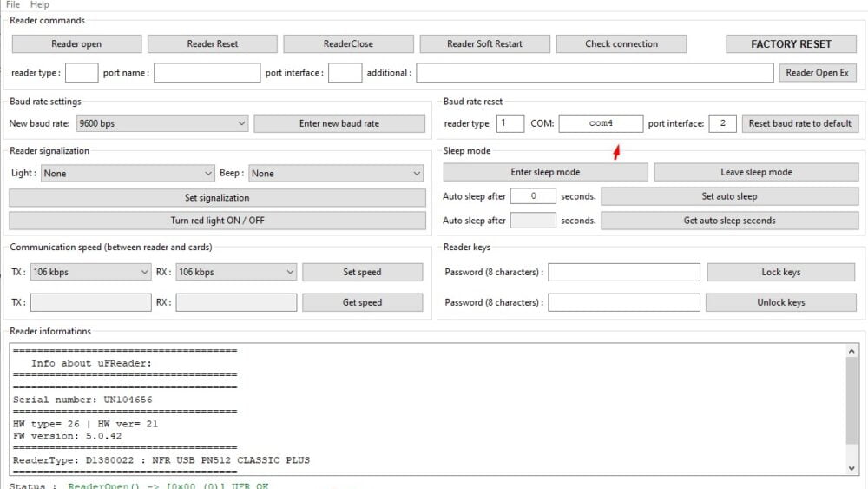Open the Help menu
The width and height of the screenshot is (868, 489).
(39, 4)
